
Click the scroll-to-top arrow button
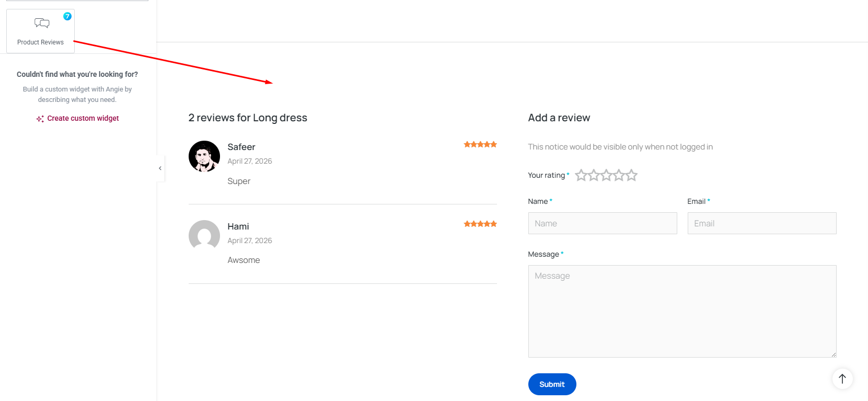pos(842,379)
